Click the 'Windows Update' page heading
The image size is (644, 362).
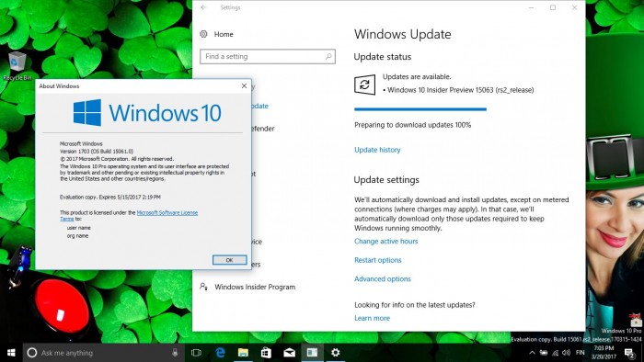[403, 34]
